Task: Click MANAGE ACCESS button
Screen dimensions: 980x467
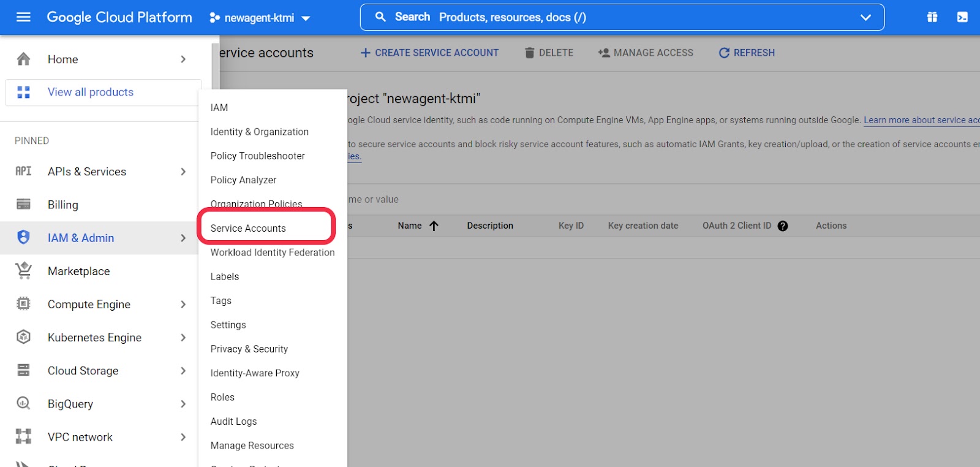Action: pyautogui.click(x=646, y=53)
